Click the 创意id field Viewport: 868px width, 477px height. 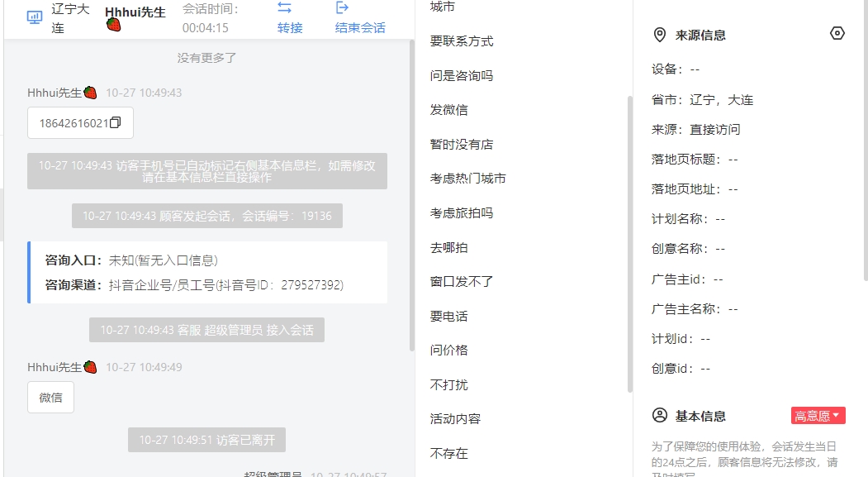(681, 369)
